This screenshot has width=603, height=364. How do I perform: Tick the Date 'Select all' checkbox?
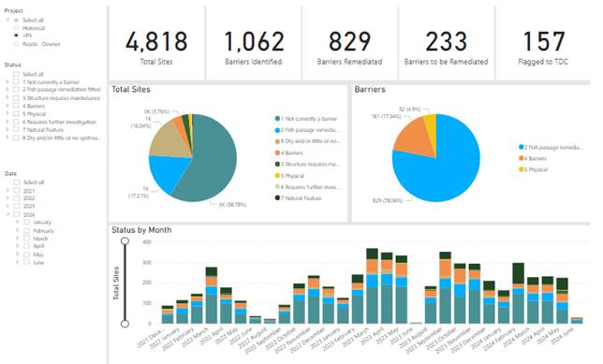(x=17, y=182)
